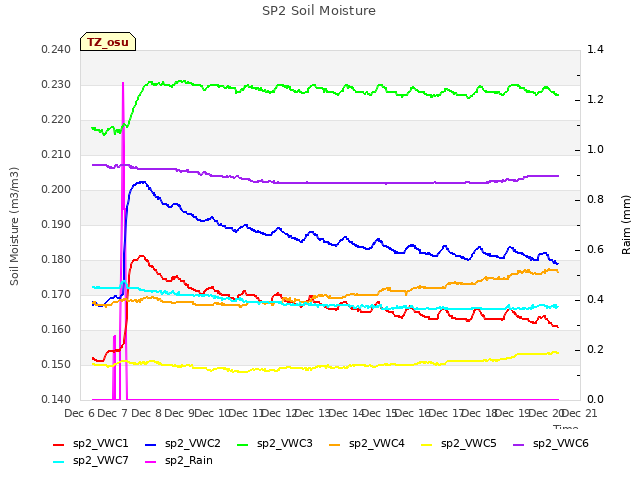This screenshot has height=480, width=640.
Task: Click the 1.4 right axis tick label
Action: click(595, 50)
